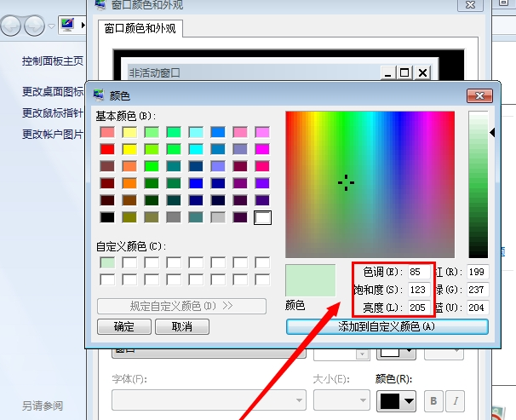Click the back navigation arrow button
This screenshot has height=420, width=516.
click(x=12, y=26)
